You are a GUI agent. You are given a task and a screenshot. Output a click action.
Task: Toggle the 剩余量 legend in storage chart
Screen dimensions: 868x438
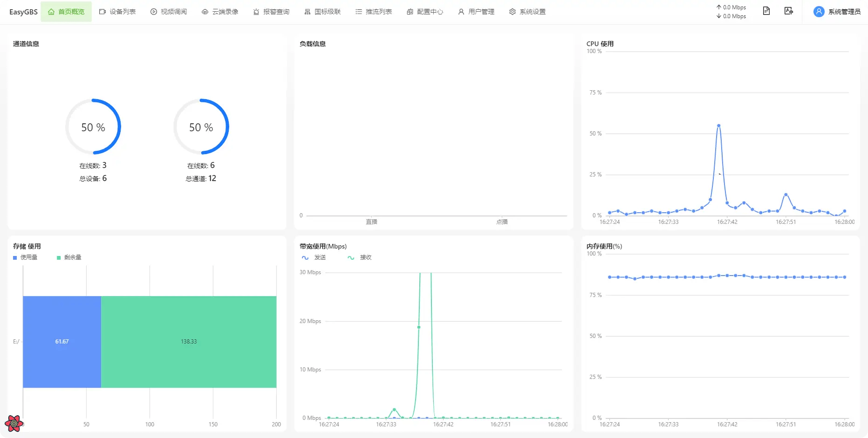tap(69, 257)
